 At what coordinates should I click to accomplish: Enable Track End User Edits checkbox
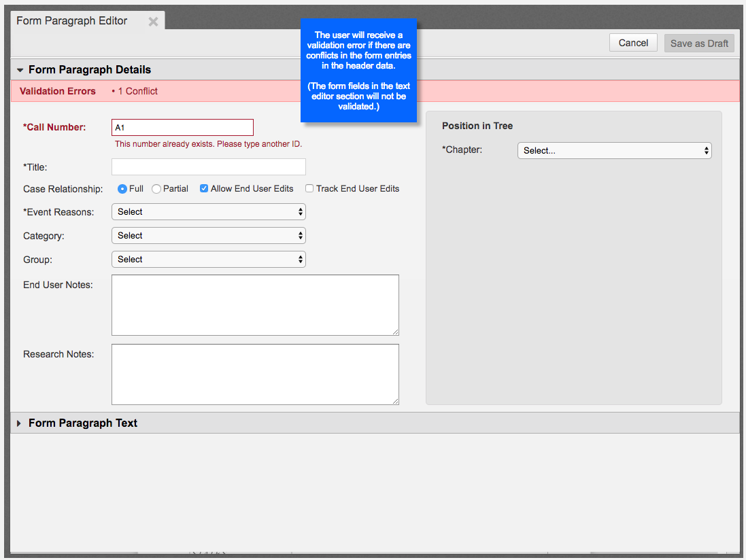point(309,188)
